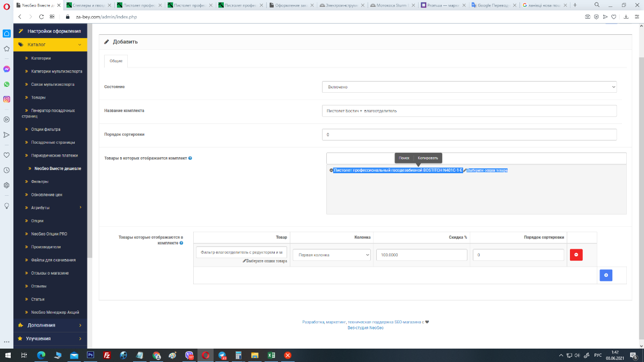Screen dimensions: 644x362
Task: Open WhatsApp in the Opera sidebar
Action: (6, 84)
